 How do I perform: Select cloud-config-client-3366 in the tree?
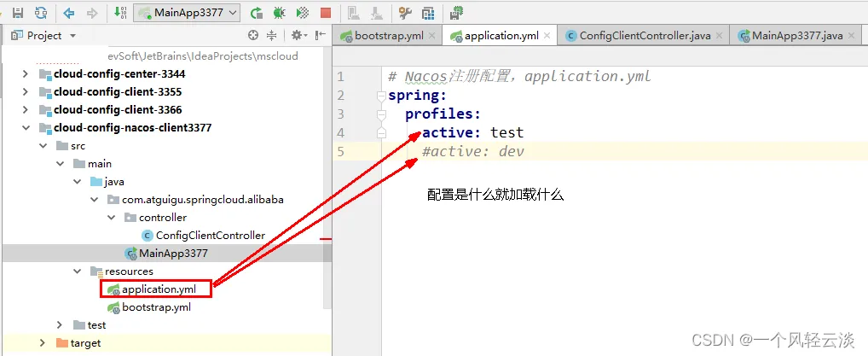tap(118, 110)
